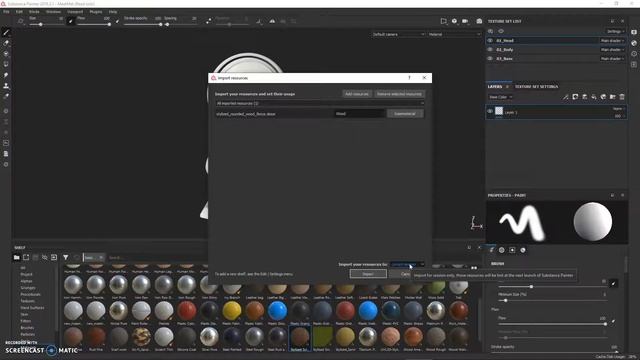Select the Eraser tool in left toolbar

tap(6, 43)
